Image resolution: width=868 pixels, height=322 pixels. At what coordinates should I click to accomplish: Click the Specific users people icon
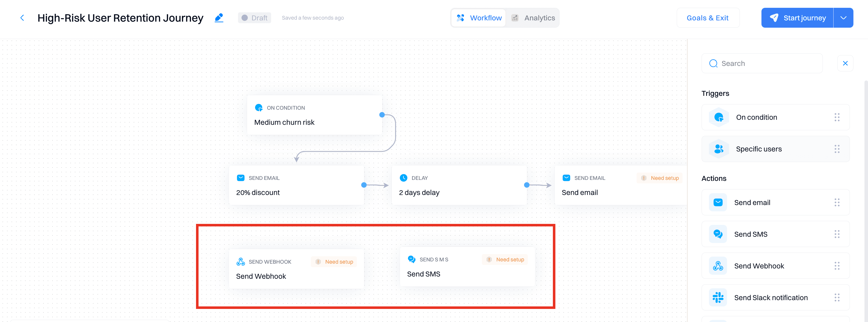[x=718, y=149]
